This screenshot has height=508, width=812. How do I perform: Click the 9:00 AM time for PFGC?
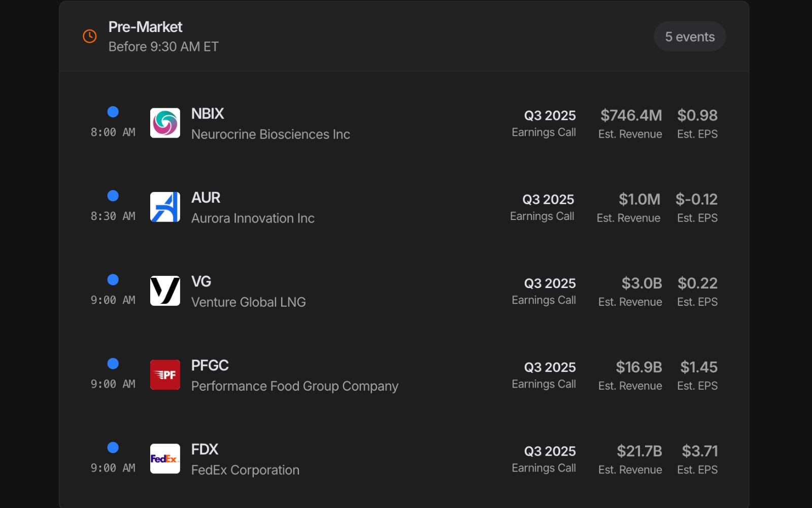tap(113, 384)
